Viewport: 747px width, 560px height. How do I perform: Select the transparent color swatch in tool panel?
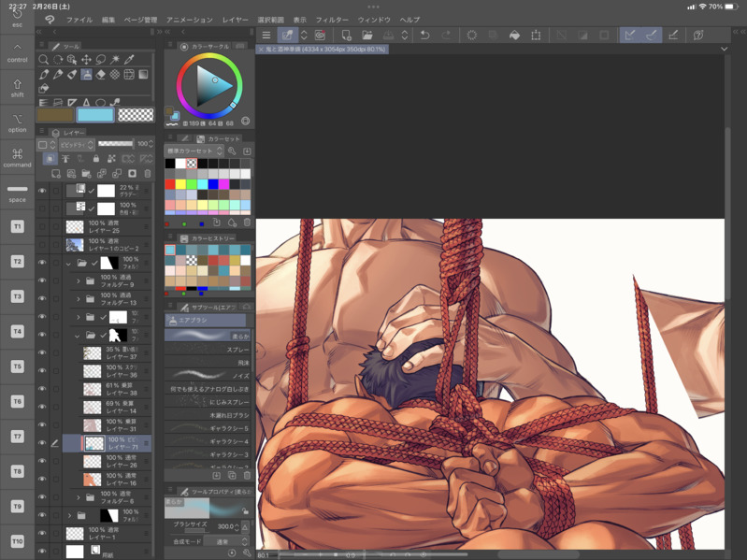point(136,115)
